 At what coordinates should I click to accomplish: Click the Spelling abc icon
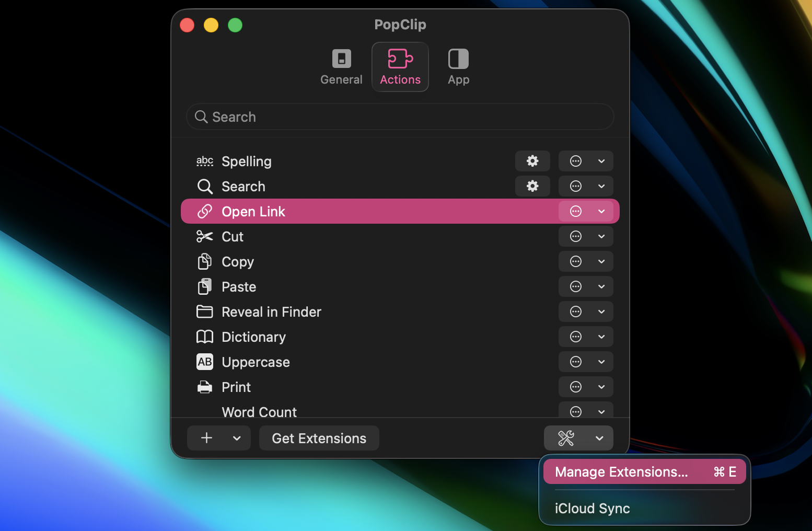pos(205,161)
